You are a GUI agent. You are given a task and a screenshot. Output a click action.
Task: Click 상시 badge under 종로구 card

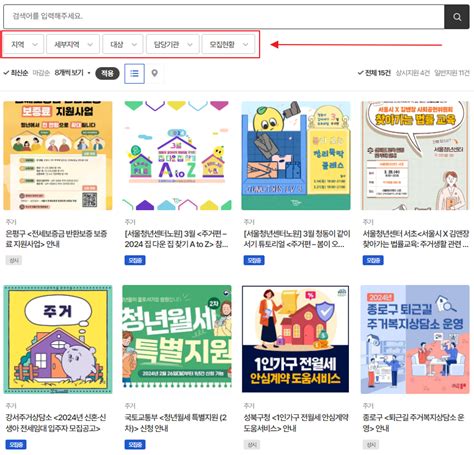click(x=371, y=444)
